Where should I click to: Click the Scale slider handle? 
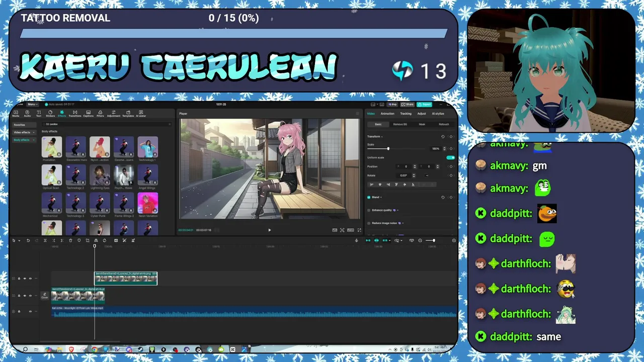tap(388, 149)
